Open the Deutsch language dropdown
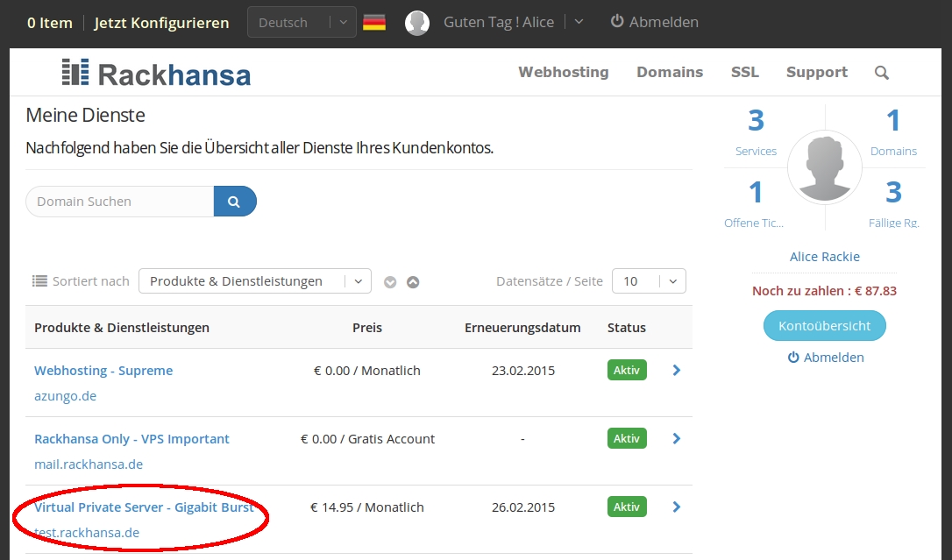 [302, 23]
